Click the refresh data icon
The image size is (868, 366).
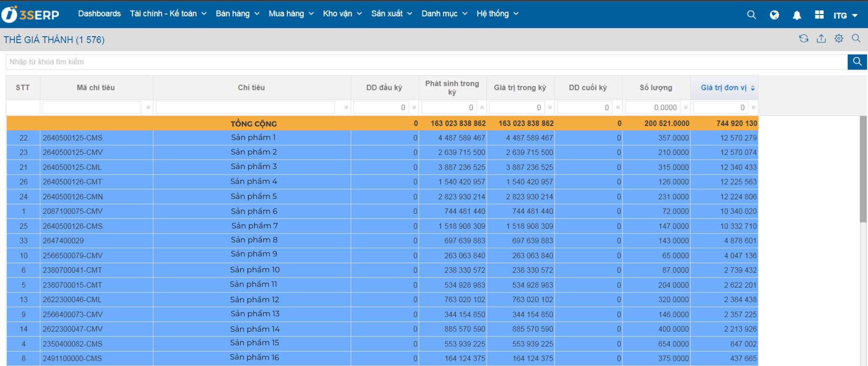click(803, 39)
